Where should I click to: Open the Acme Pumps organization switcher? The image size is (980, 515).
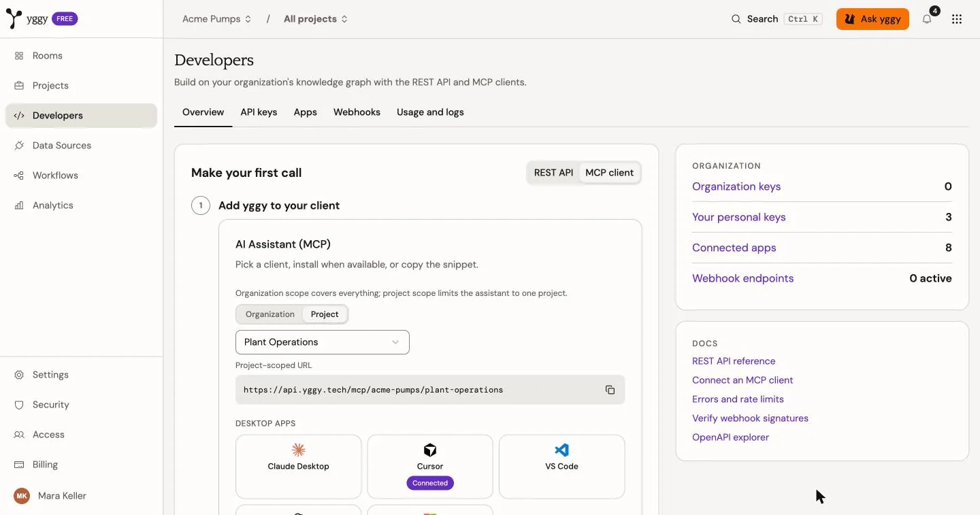click(x=217, y=19)
